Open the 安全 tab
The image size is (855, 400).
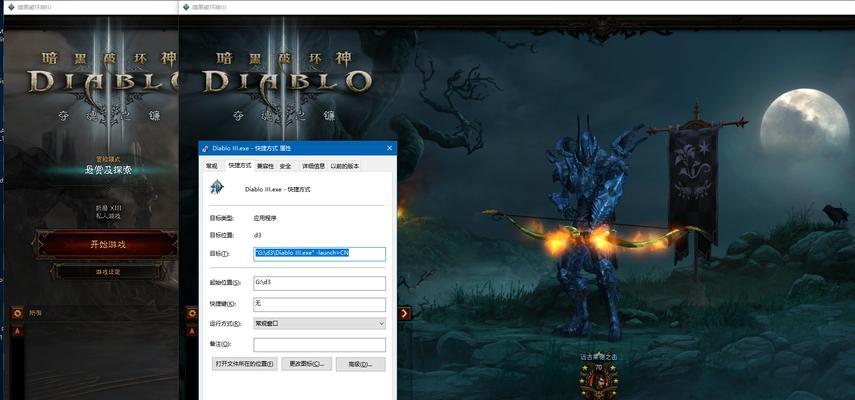click(286, 166)
